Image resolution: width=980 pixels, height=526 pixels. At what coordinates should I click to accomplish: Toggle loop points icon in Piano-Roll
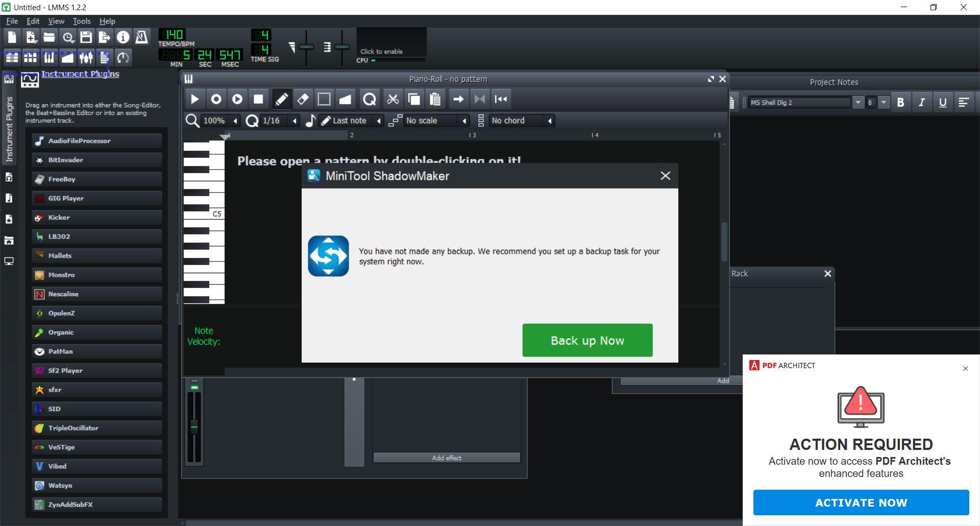[x=480, y=99]
